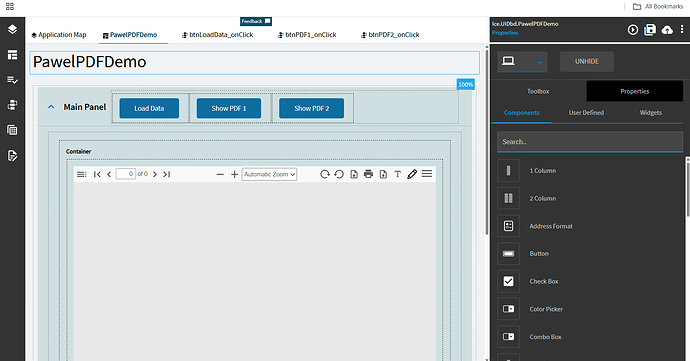The height and width of the screenshot is (361, 690).
Task: Select the Check Box component
Action: point(590,281)
